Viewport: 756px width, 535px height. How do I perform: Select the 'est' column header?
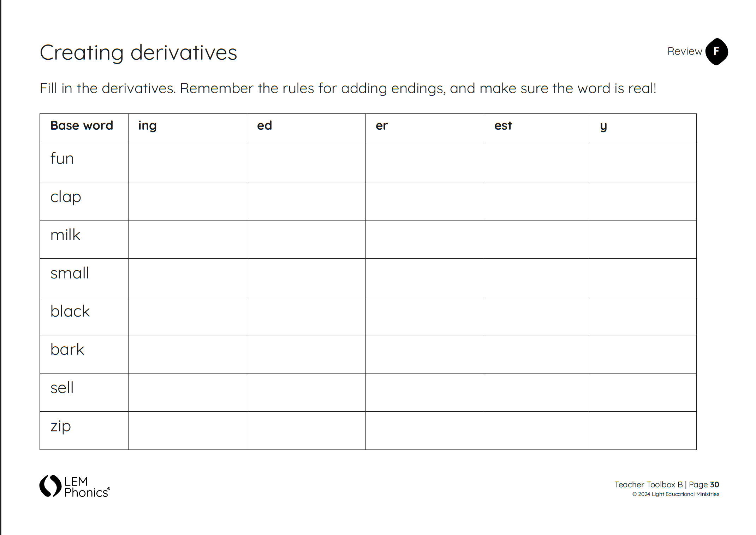pos(537,129)
